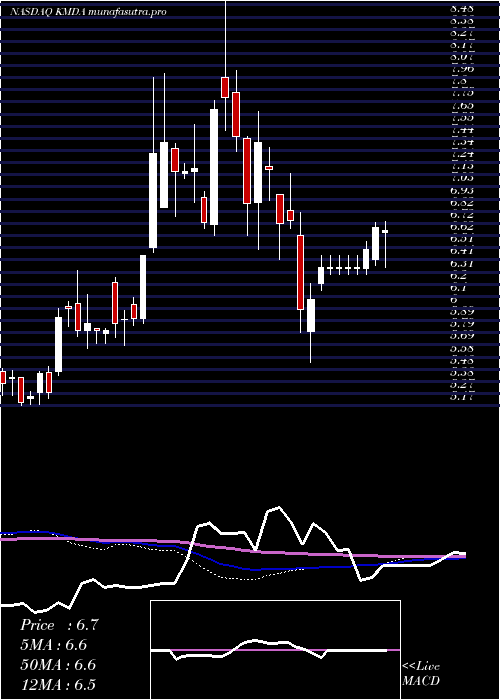The height and width of the screenshot is (700, 500).
Task: Click the 6.2 price axis label
Action: (459, 276)
